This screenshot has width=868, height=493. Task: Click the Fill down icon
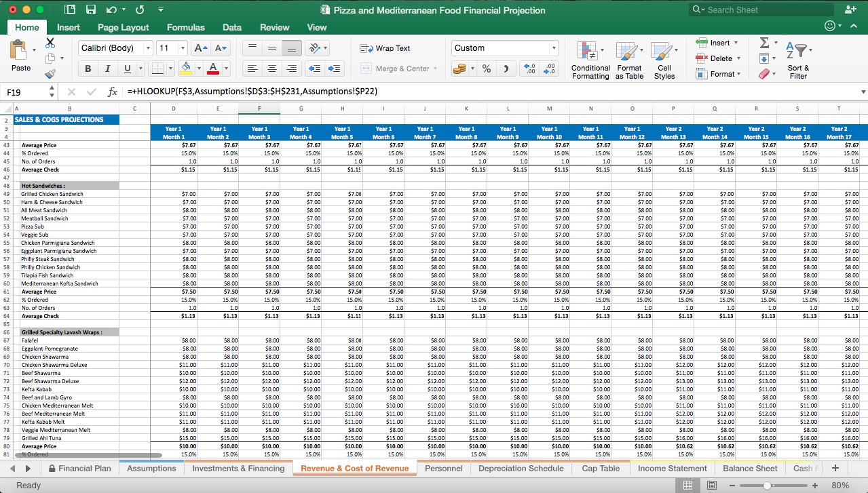tap(763, 59)
